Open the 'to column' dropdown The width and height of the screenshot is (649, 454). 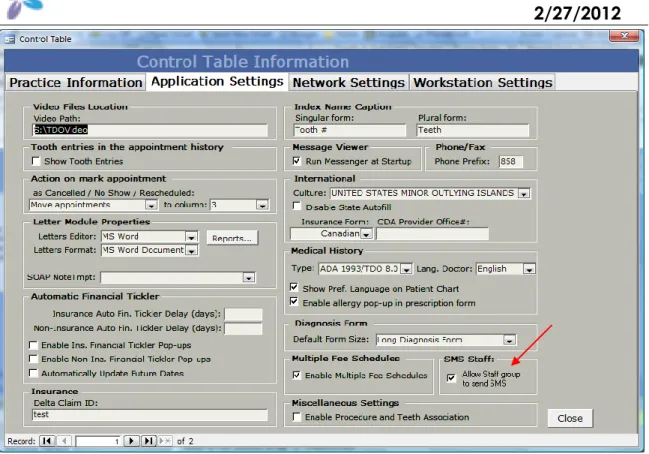pos(262,205)
